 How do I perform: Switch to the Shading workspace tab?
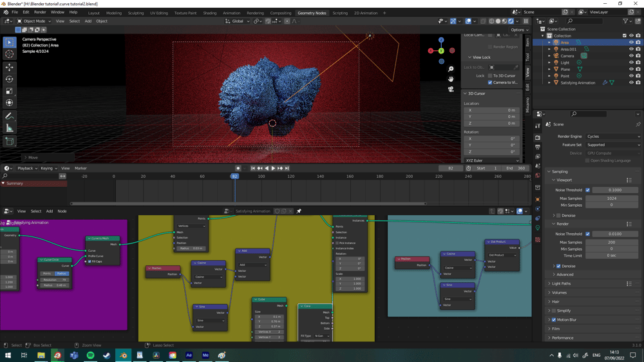coord(209,13)
